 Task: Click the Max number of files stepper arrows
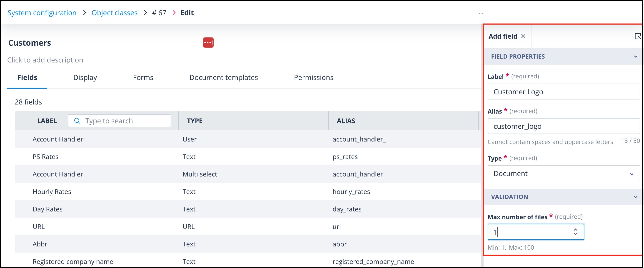(x=576, y=232)
